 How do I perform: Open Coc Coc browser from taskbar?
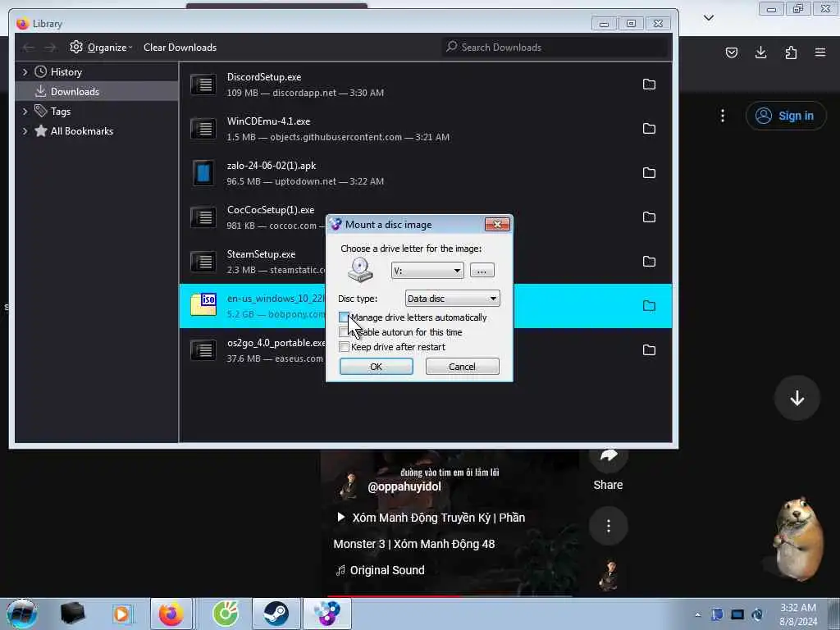[226, 614]
